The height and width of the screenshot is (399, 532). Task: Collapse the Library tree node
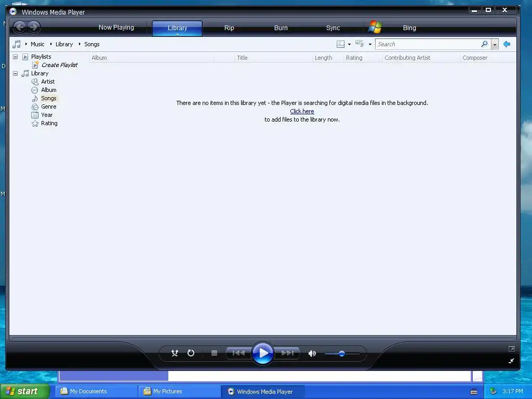point(15,73)
